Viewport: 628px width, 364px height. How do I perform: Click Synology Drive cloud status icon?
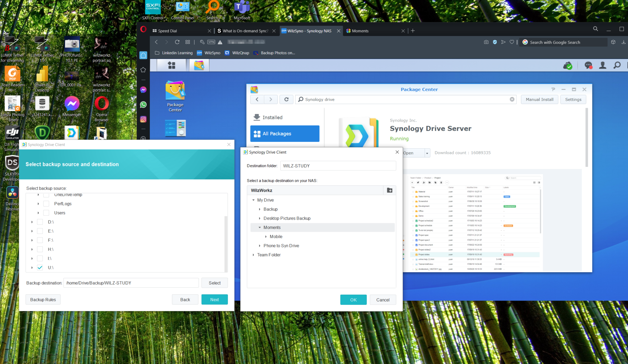568,66
